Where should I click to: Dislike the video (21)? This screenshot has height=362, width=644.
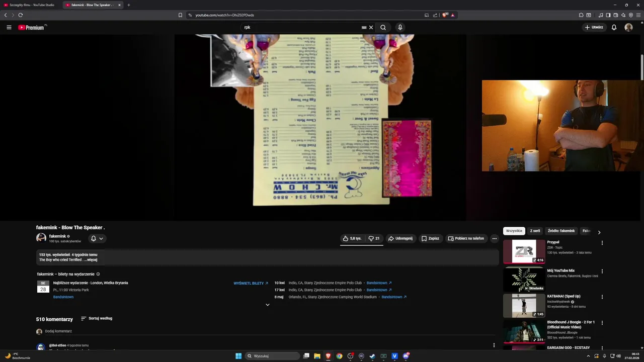click(x=374, y=238)
